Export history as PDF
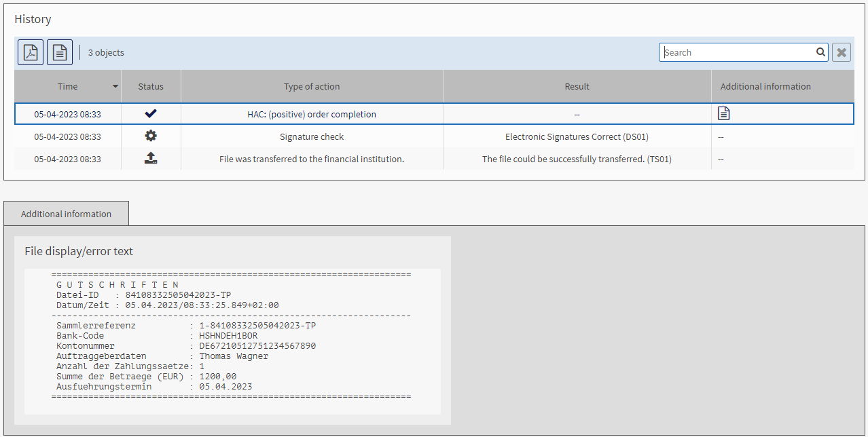This screenshot has width=868, height=437. pos(31,52)
